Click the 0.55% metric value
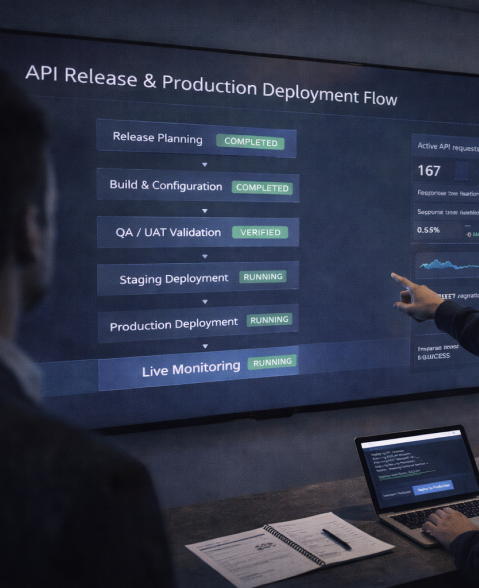 point(428,230)
